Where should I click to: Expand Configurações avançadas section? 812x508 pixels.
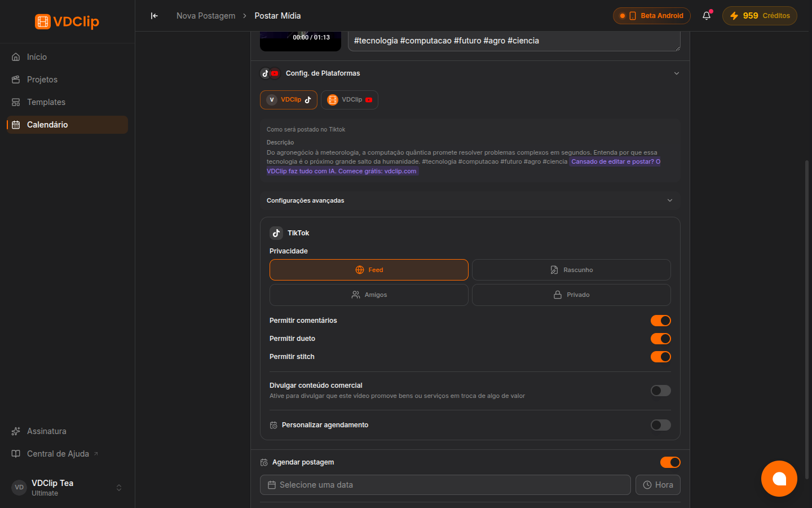(x=470, y=200)
